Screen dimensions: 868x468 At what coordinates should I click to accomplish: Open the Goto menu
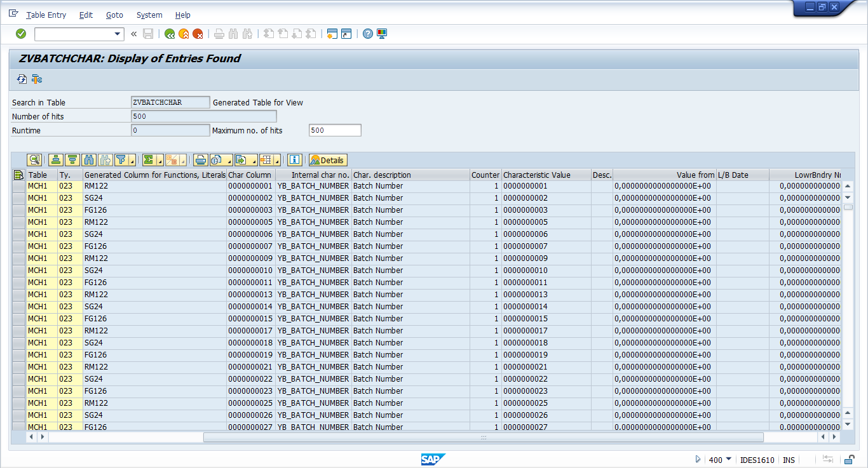click(114, 15)
